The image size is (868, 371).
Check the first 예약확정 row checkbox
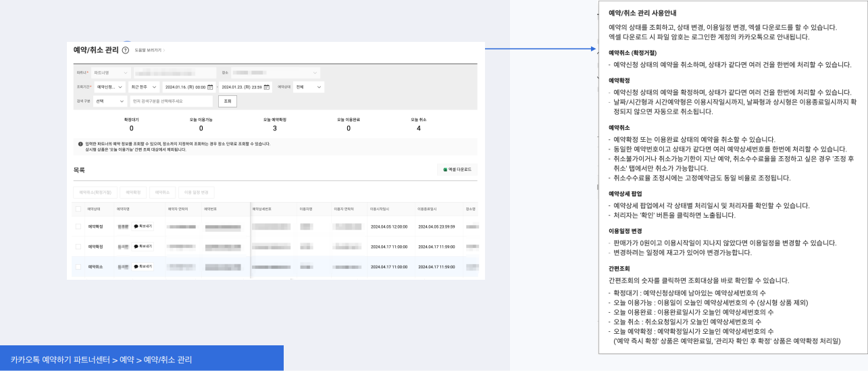[x=78, y=227]
